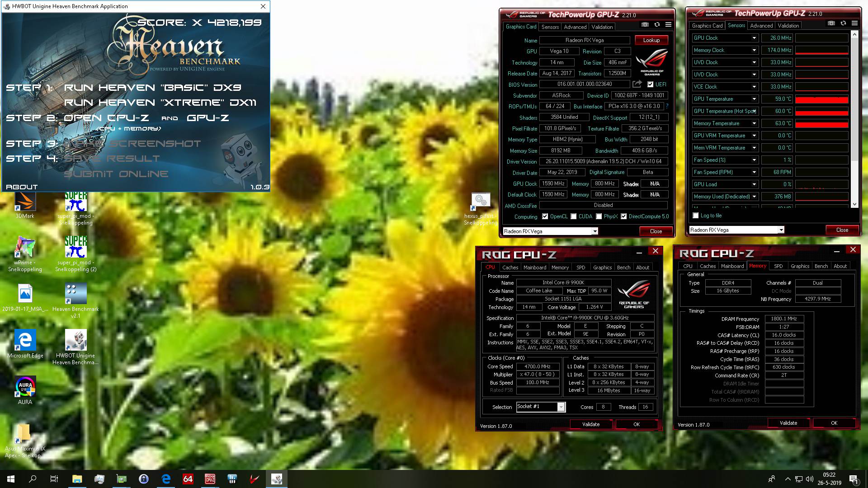This screenshot has height=488, width=868.
Task: Open the GPU Load sensor dropdown
Action: point(754,184)
